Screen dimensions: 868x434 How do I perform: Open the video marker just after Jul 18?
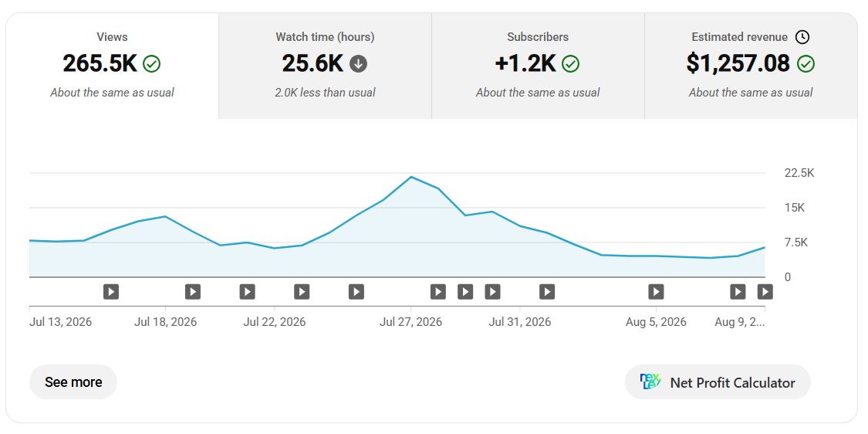pos(193,292)
